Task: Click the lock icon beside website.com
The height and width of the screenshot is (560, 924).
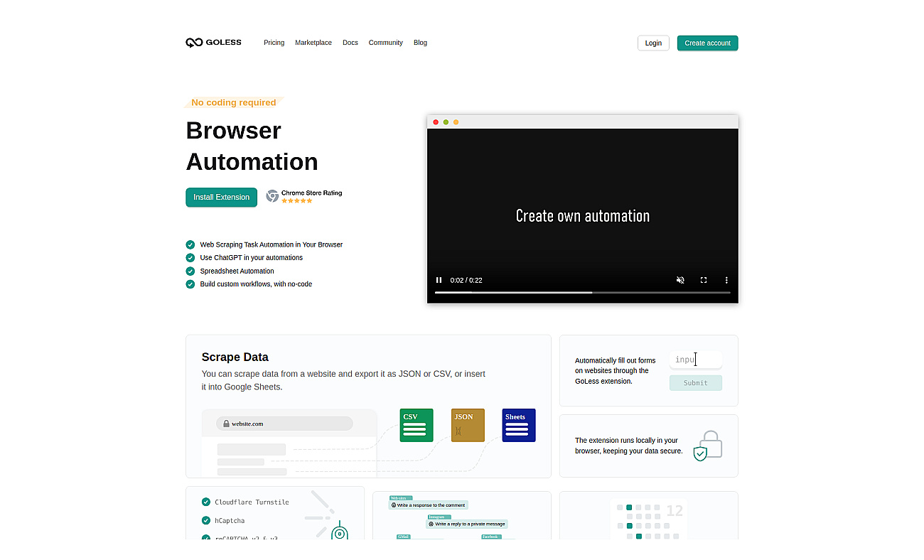Action: pos(226,424)
